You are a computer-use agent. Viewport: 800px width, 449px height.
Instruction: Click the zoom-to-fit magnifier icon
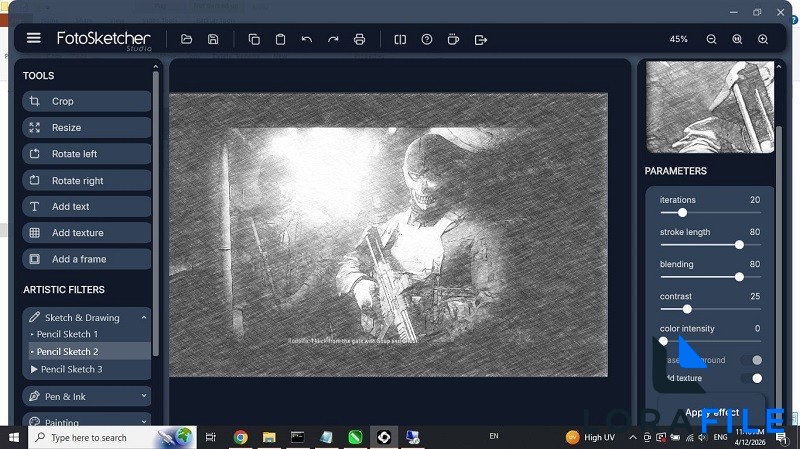point(737,39)
